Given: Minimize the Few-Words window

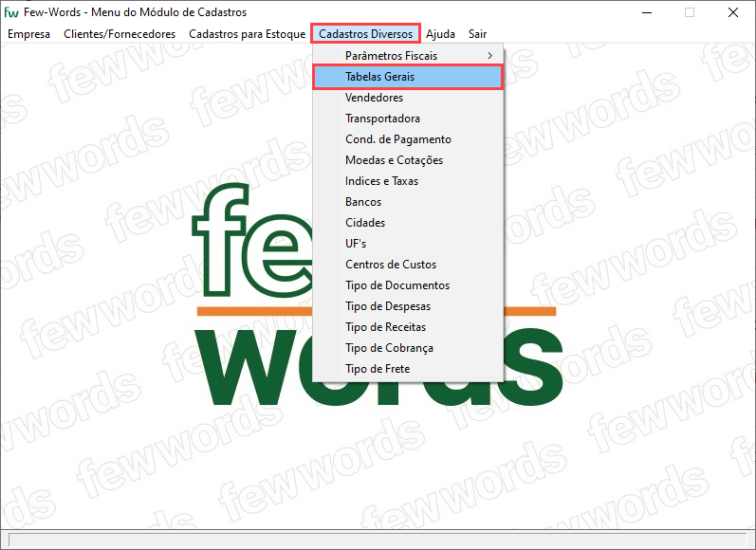Looking at the screenshot, I should tap(647, 12).
